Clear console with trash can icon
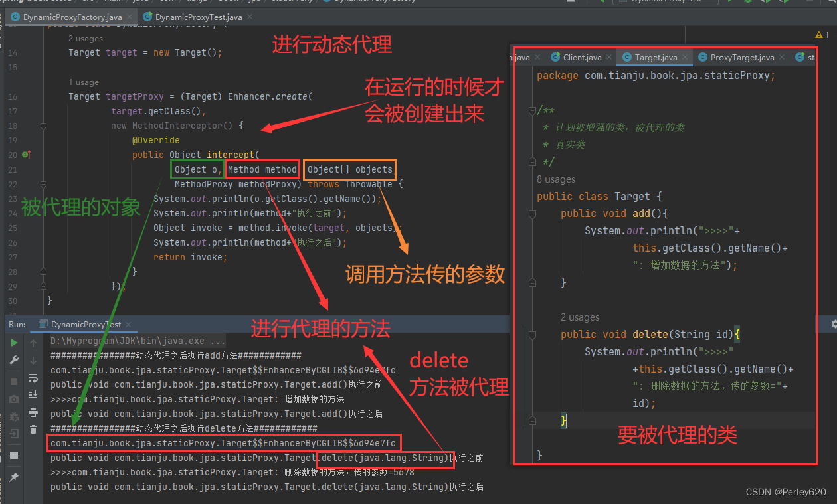The image size is (837, 504). click(x=33, y=430)
